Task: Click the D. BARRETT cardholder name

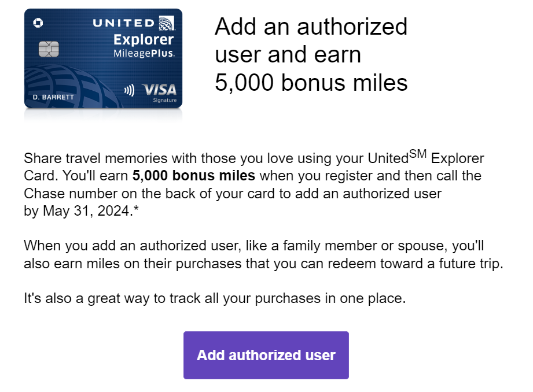Action: coord(53,97)
